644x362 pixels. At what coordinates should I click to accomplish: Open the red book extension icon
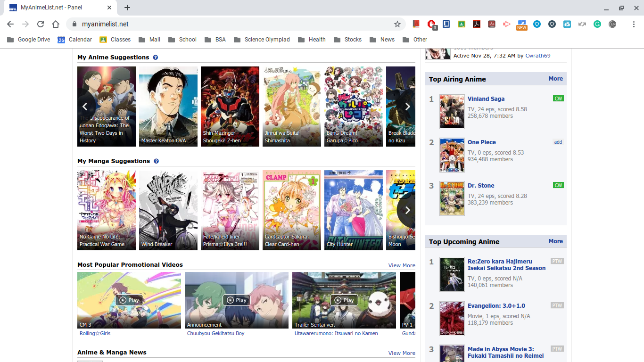tap(416, 24)
